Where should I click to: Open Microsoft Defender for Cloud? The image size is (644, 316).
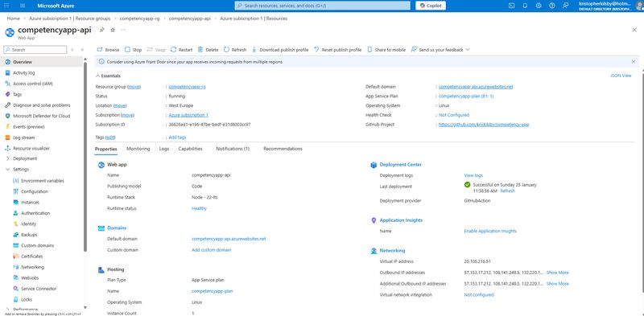click(x=41, y=116)
